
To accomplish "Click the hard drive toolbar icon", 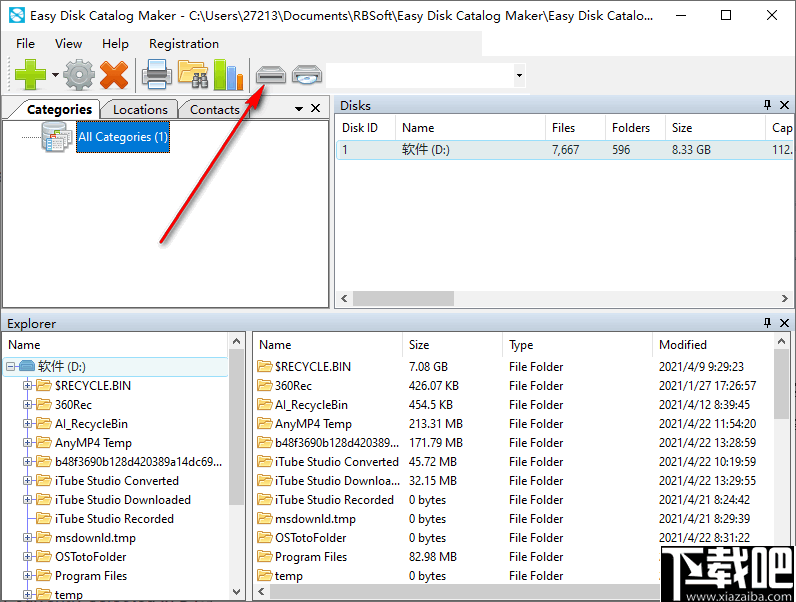I will [x=271, y=75].
